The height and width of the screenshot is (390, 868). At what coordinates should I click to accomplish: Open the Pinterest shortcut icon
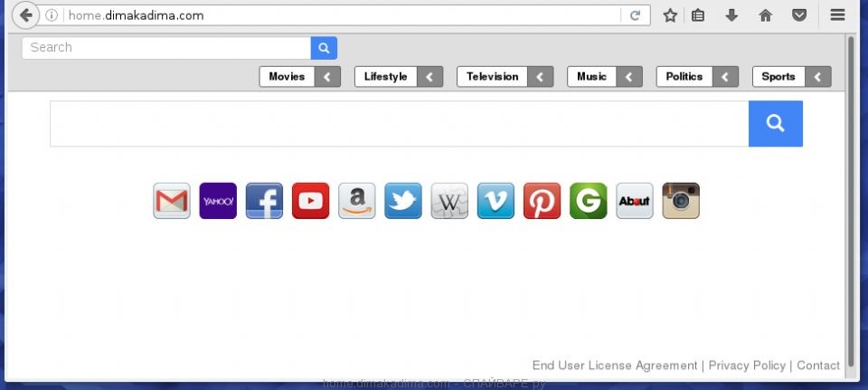point(542,201)
